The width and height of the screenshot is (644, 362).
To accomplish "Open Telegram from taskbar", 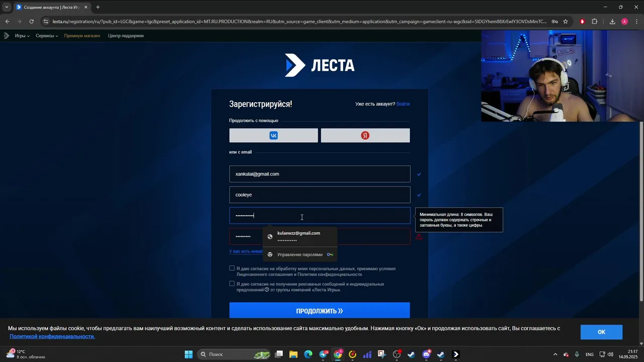I will 323,354.
